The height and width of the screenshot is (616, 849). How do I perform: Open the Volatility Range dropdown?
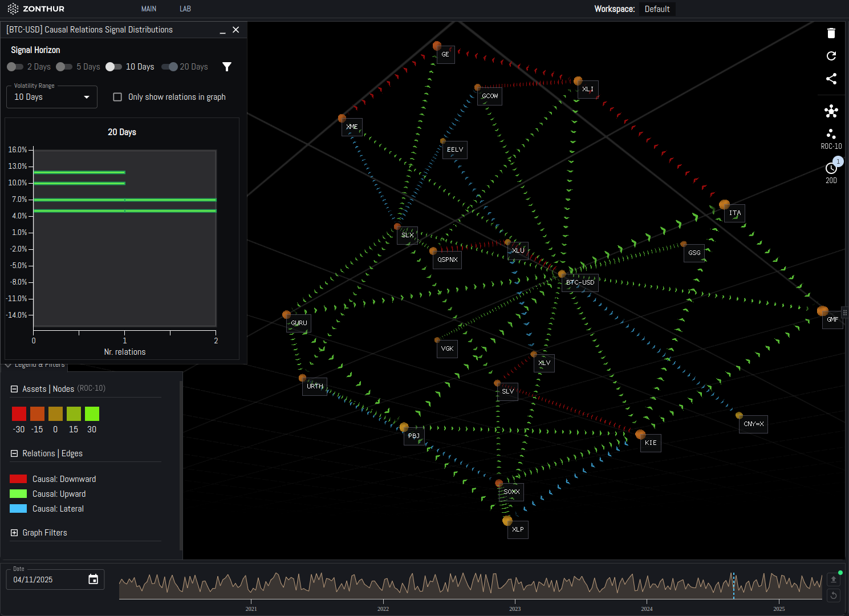[52, 97]
